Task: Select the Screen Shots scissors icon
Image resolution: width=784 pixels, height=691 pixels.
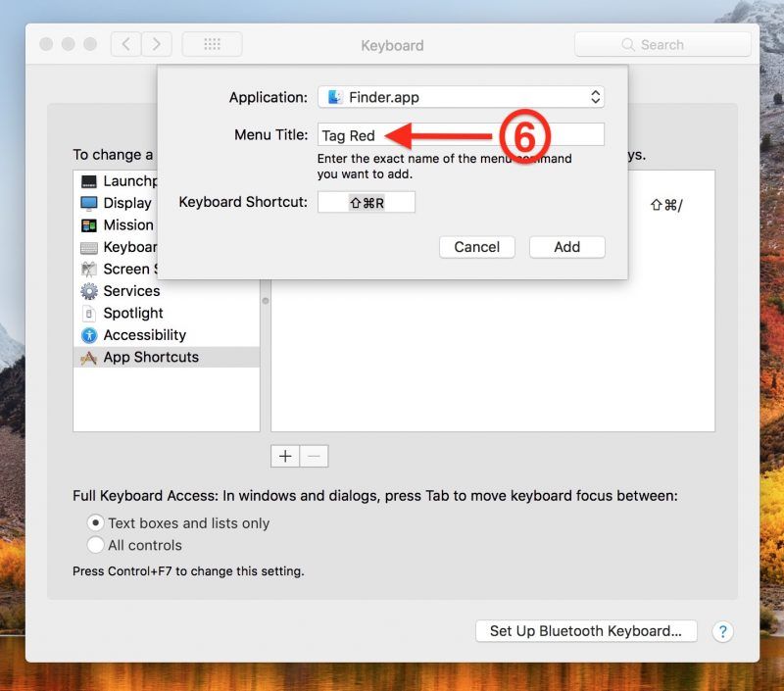Action: [x=89, y=269]
